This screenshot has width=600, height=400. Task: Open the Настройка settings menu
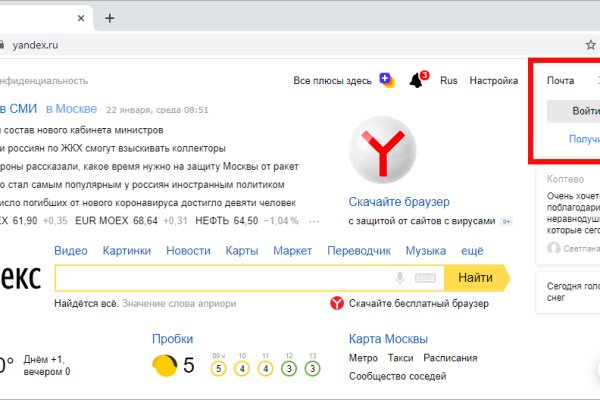pyautogui.click(x=493, y=80)
